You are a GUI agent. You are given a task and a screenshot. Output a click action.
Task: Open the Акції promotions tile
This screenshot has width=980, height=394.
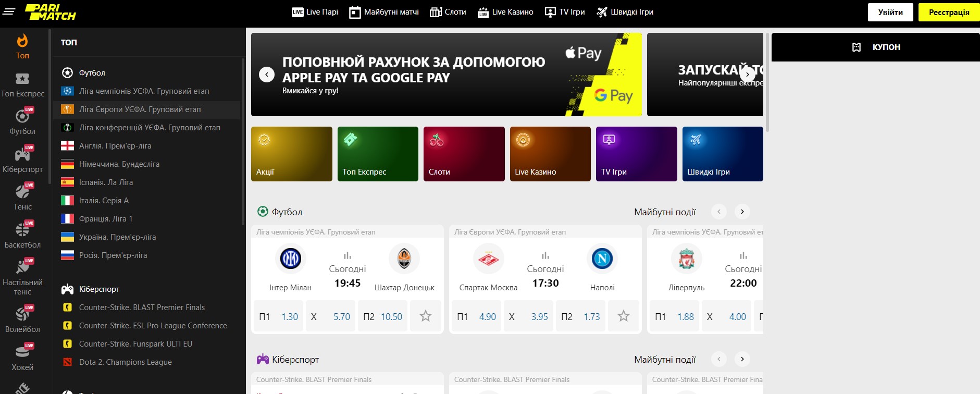coord(292,154)
